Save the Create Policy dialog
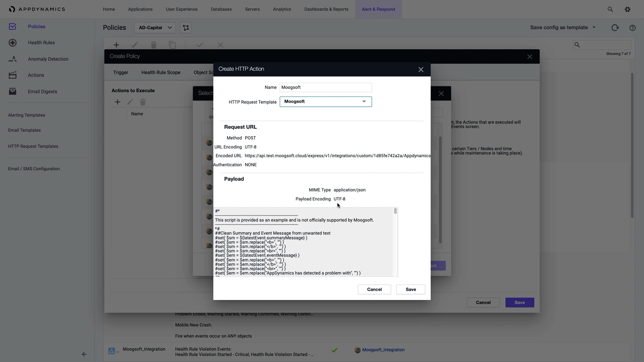Screen dimensions: 644x362 pos(520,303)
